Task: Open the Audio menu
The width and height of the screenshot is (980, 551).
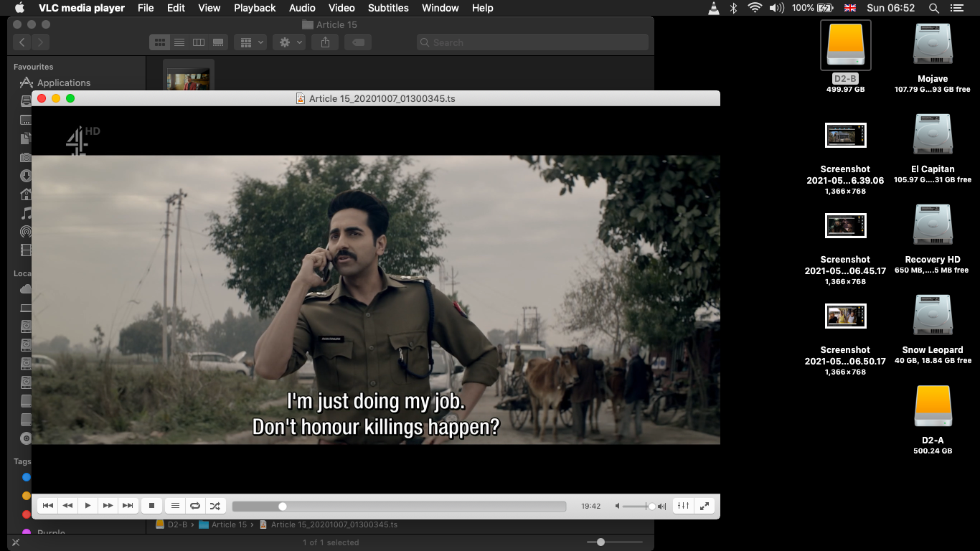Action: pyautogui.click(x=302, y=8)
